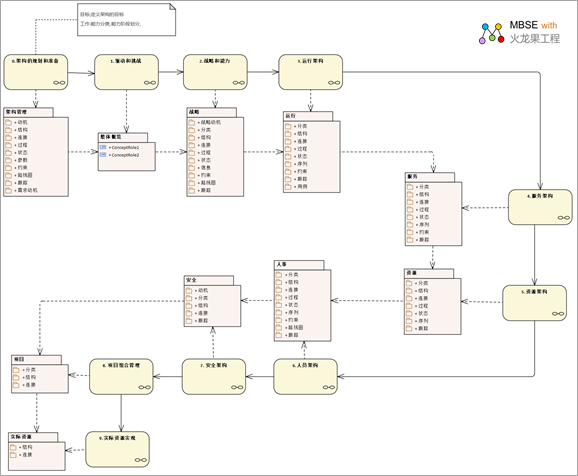Select the 项目 package title tab
578x476 pixels.
36,359
